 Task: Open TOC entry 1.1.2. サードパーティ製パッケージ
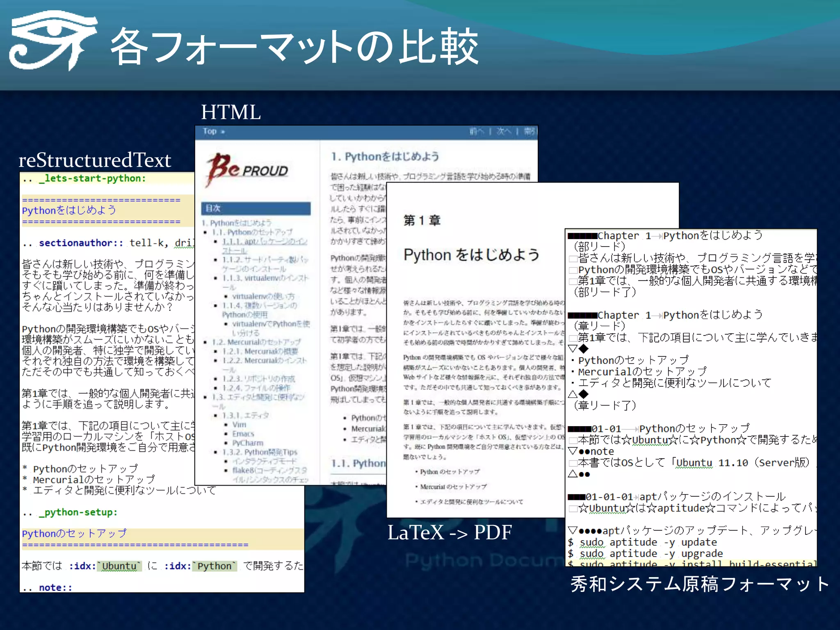pos(265,264)
